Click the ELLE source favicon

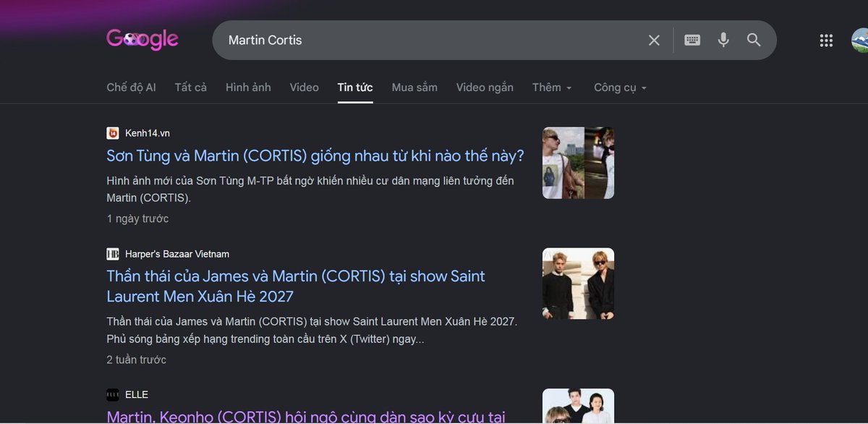coord(113,394)
